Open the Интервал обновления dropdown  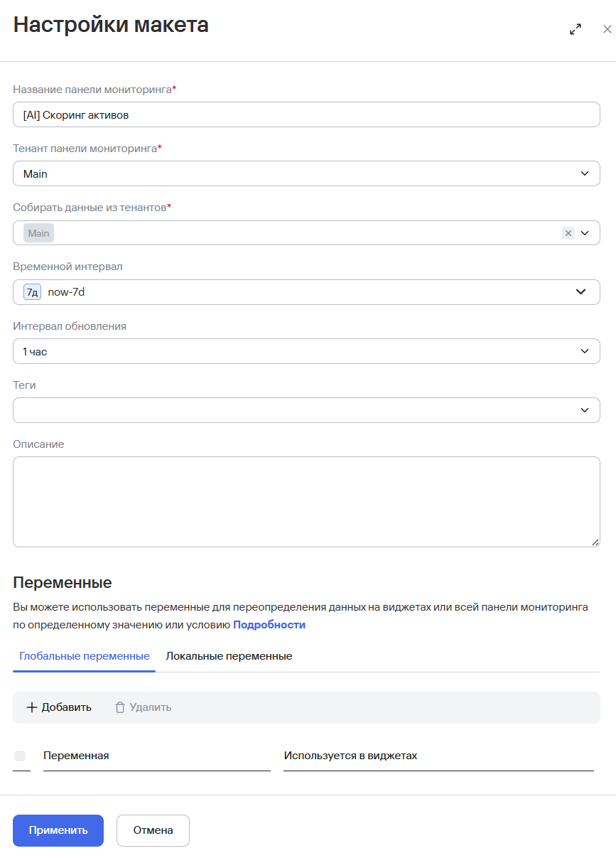click(306, 351)
